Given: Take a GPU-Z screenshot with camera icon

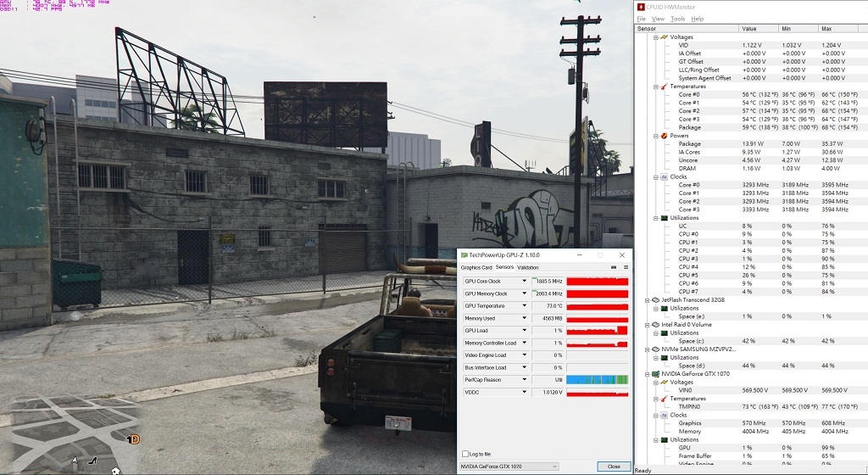Looking at the screenshot, I should [614, 267].
